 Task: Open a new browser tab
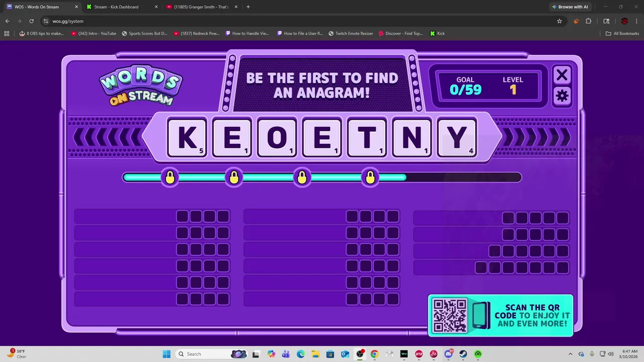(x=248, y=7)
